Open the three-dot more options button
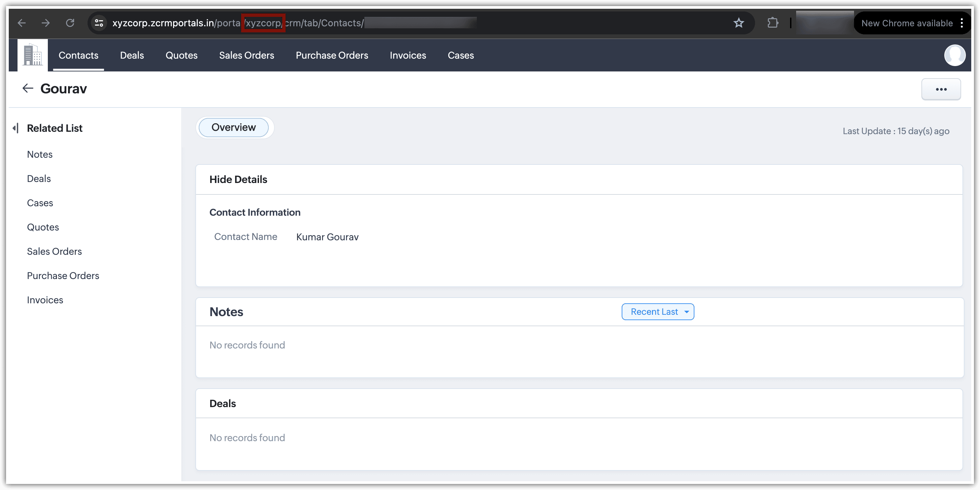Image resolution: width=980 pixels, height=490 pixels. [x=941, y=89]
